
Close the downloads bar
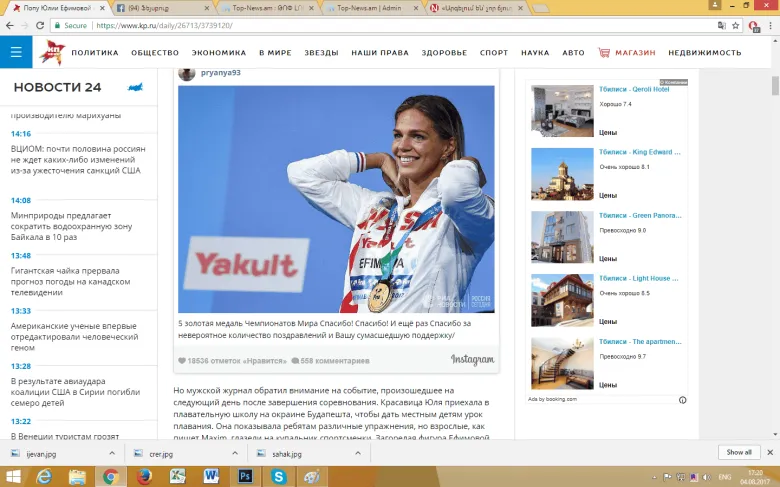coord(769,453)
